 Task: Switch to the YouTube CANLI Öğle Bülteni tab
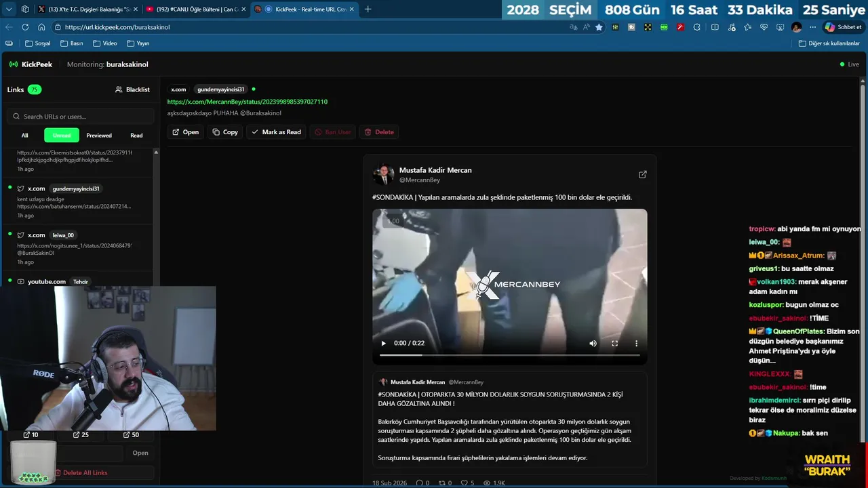pos(195,9)
